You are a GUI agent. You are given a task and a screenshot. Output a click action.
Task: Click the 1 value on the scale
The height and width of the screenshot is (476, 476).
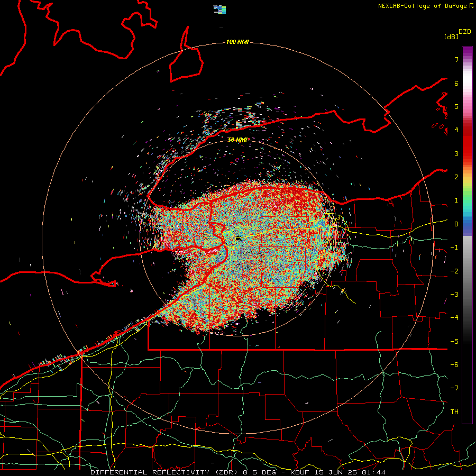pyautogui.click(x=456, y=200)
